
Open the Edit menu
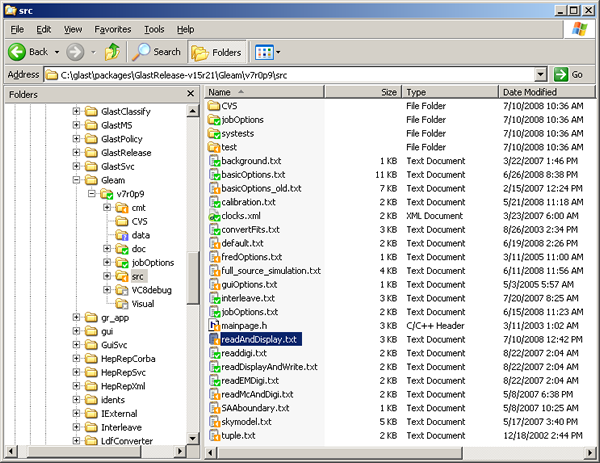(x=44, y=29)
